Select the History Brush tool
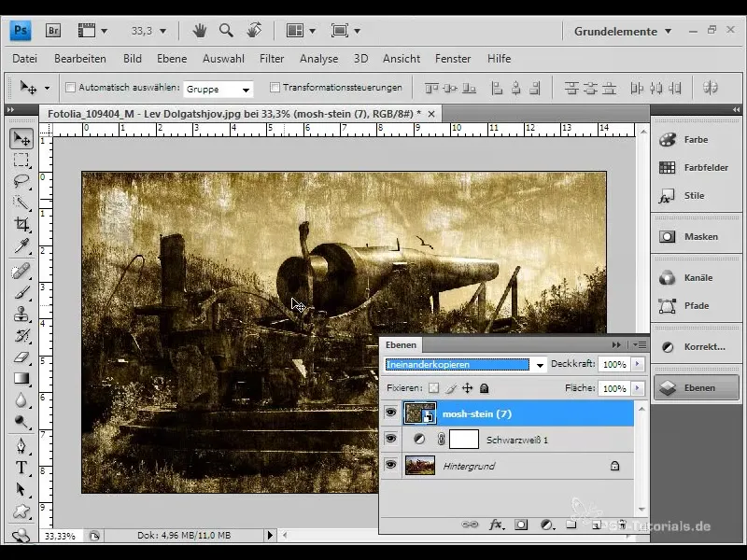Screen dimensions: 747x560 (x=21, y=335)
